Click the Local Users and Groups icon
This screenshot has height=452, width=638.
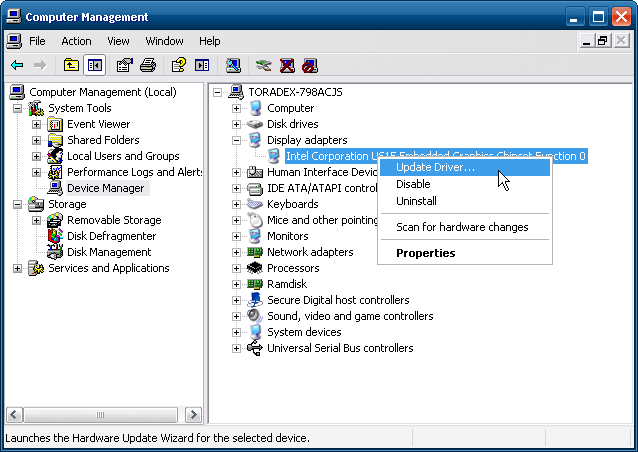pyautogui.click(x=55, y=156)
